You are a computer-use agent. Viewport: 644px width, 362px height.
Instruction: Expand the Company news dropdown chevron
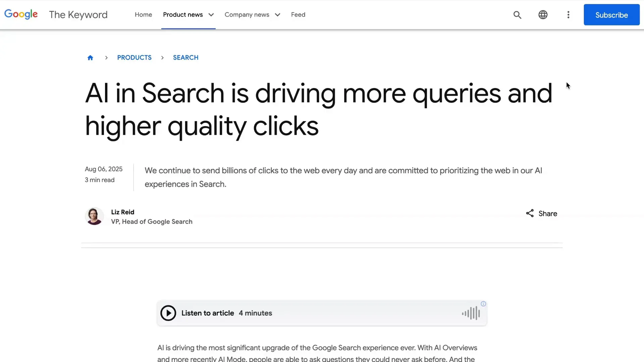coord(277,15)
